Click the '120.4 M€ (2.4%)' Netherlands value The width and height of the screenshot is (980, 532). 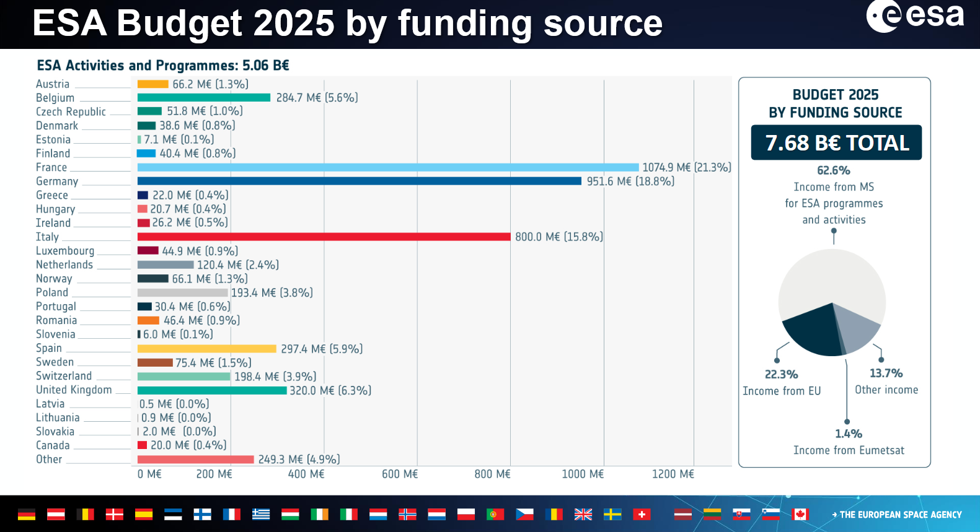coord(238,265)
